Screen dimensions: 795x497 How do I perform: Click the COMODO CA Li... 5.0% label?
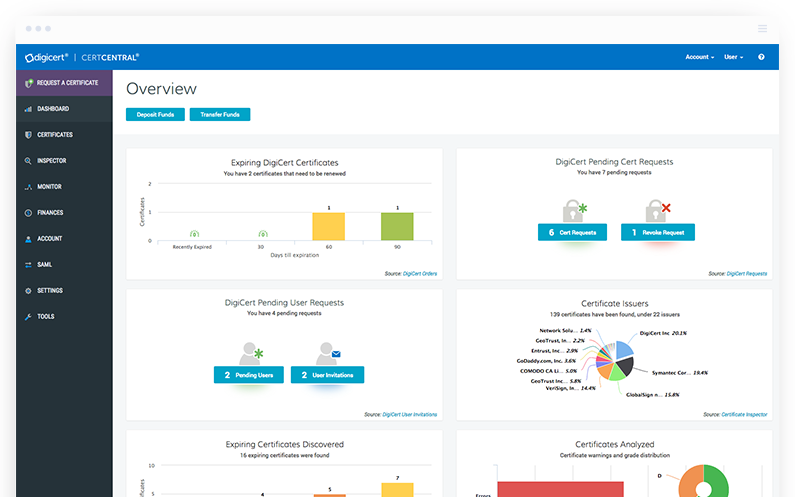549,371
